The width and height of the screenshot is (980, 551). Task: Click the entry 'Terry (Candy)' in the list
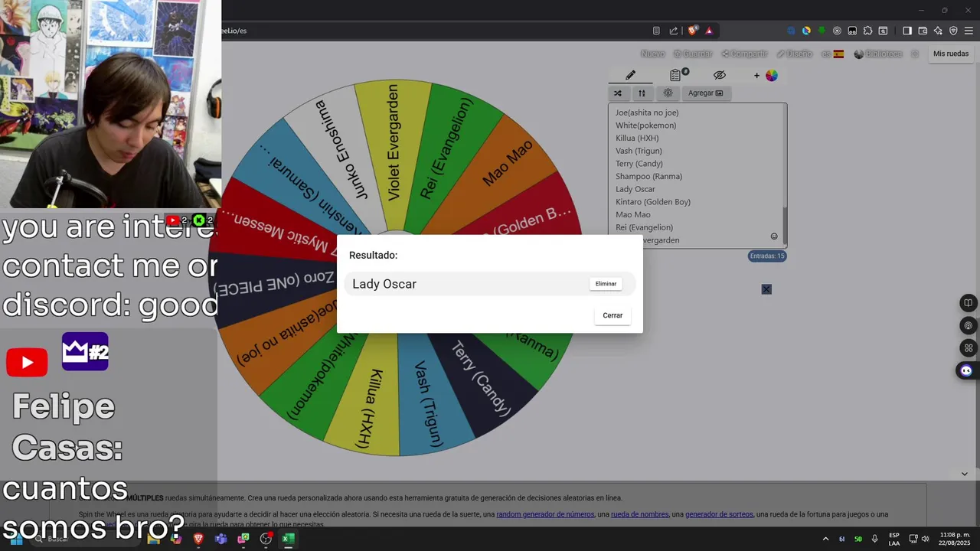[639, 164]
